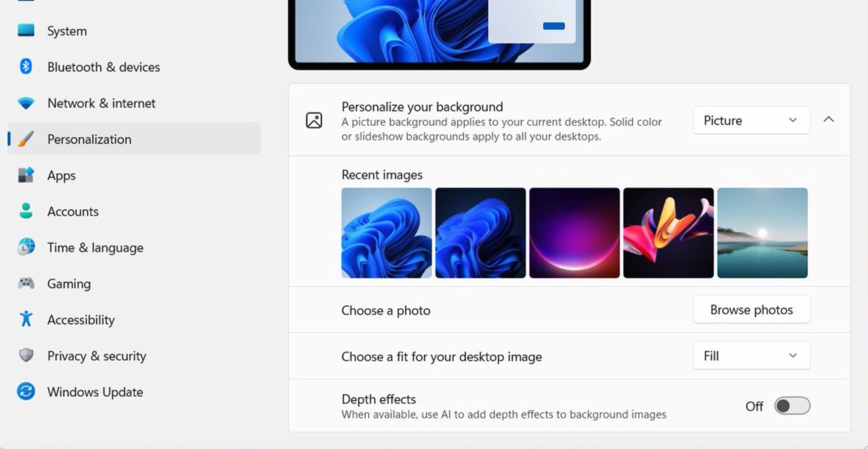Click the Apps grid icon

click(26, 175)
